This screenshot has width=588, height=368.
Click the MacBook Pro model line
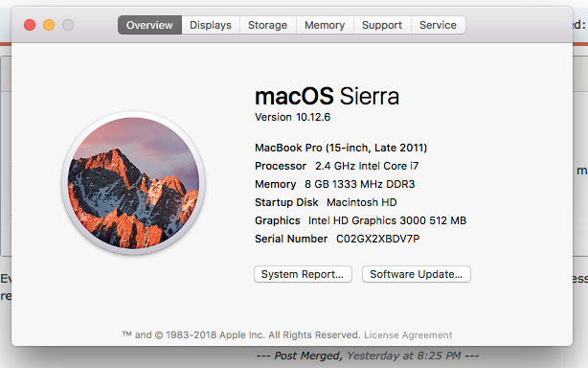click(341, 148)
